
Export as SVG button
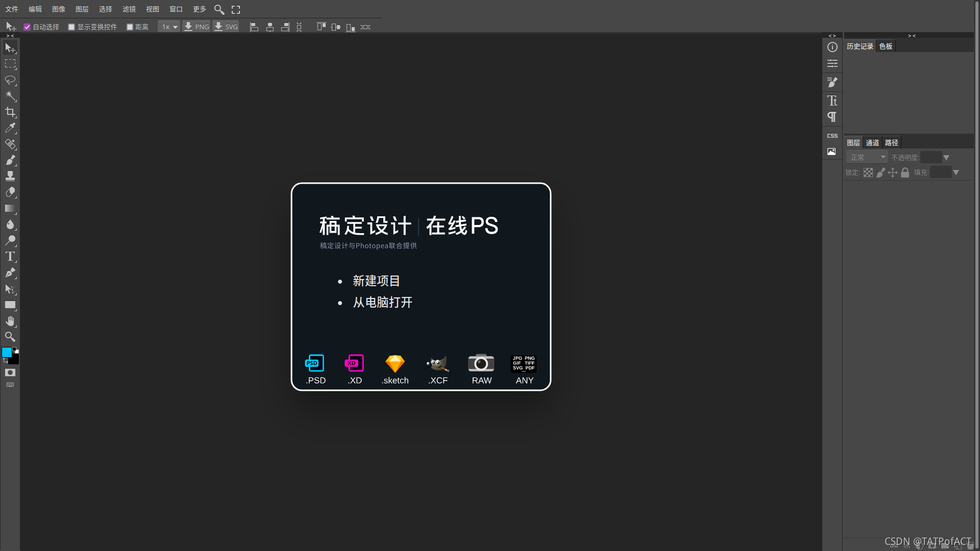coord(226,27)
